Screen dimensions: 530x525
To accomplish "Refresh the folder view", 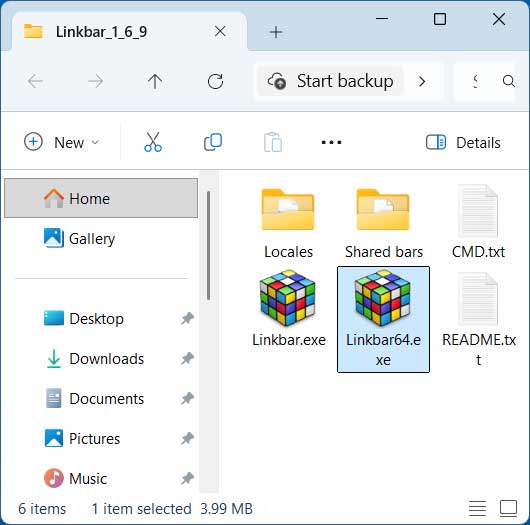I will tap(215, 81).
